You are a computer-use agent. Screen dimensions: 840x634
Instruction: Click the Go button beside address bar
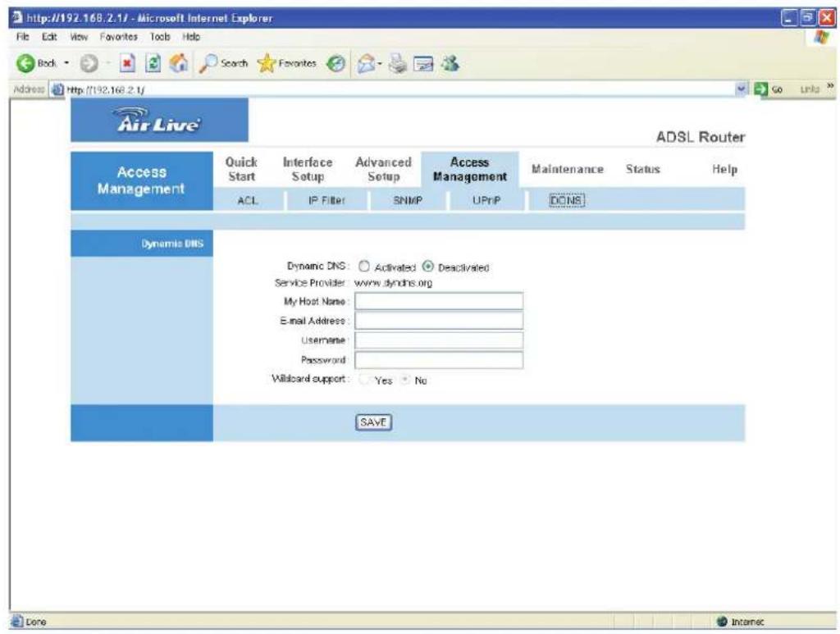coord(768,89)
